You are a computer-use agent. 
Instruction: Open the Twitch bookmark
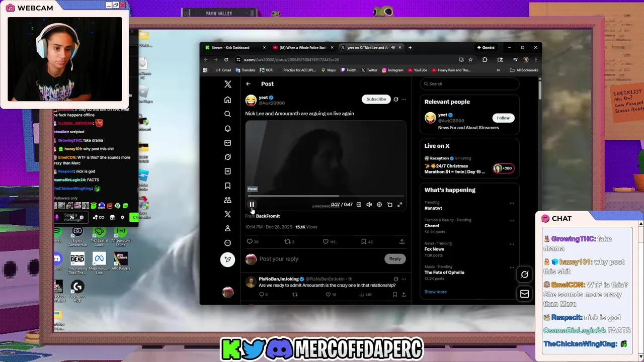click(x=348, y=70)
